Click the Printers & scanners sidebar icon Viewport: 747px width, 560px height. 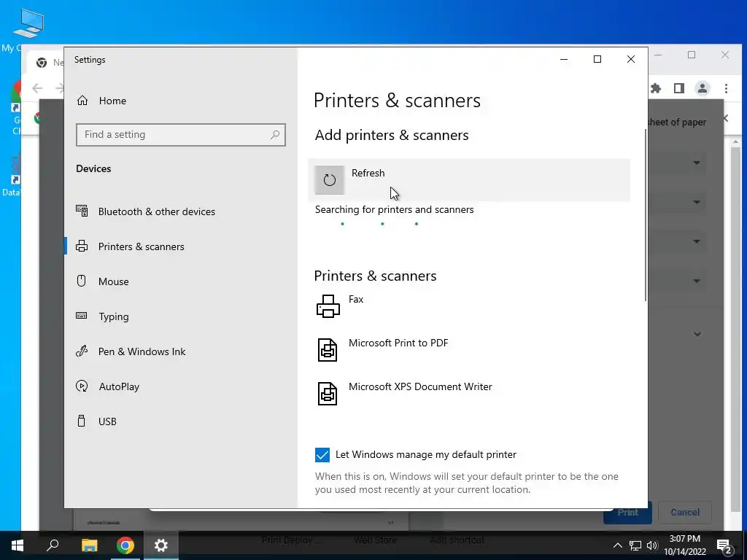click(82, 246)
